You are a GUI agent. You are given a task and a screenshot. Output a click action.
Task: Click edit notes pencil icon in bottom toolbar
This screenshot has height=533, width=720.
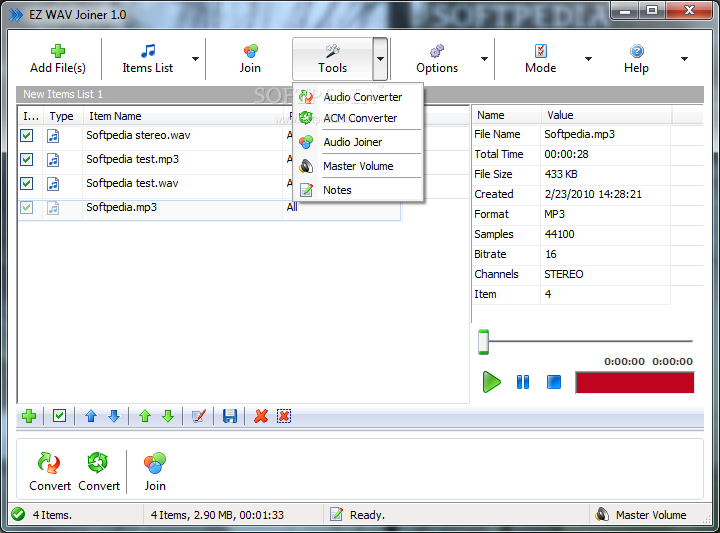point(199,416)
